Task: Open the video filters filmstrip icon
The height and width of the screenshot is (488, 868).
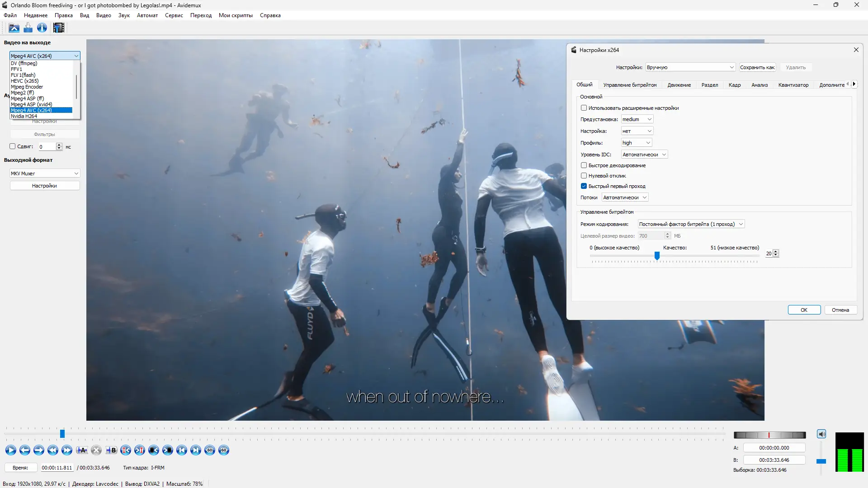Action: click(59, 28)
